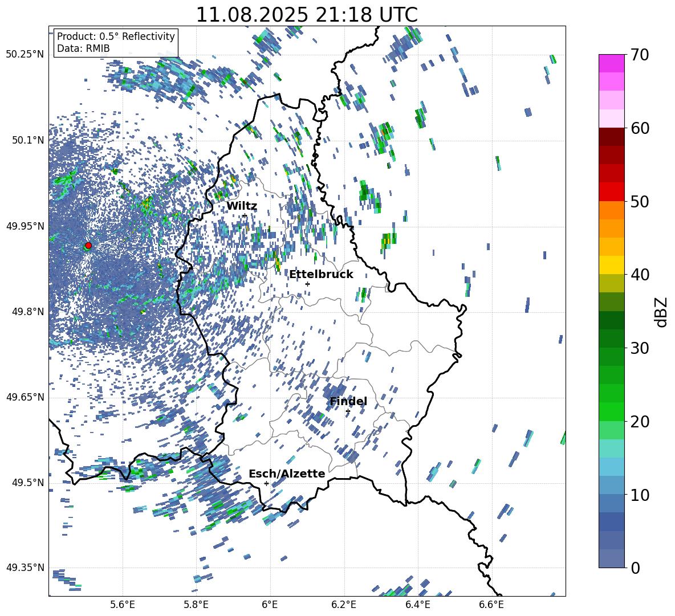Click the 6.4°E longitude tick label

pos(417,605)
